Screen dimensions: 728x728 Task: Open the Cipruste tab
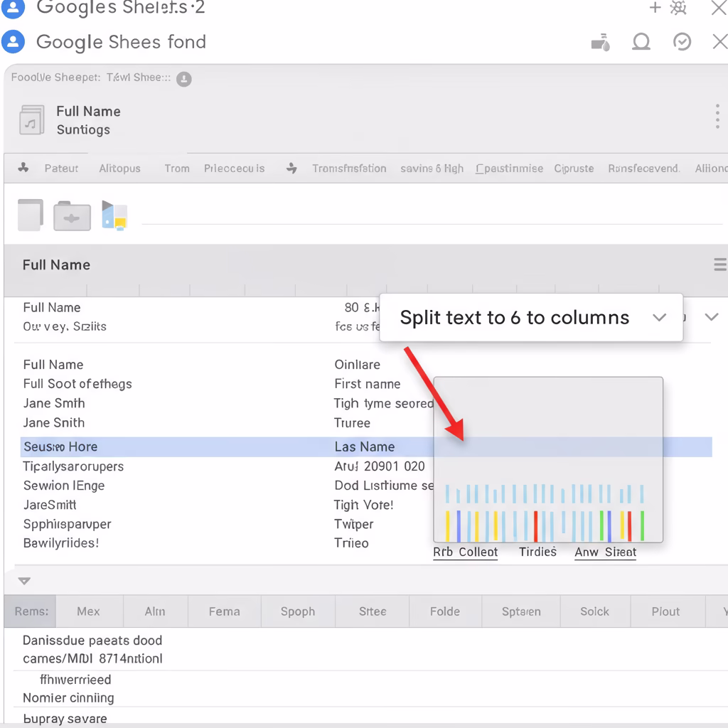574,168
